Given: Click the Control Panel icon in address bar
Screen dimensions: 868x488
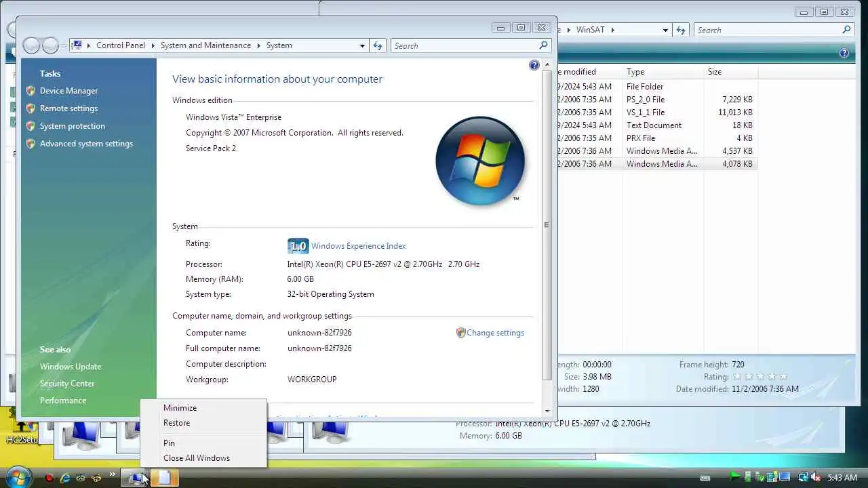Looking at the screenshot, I should pos(77,45).
